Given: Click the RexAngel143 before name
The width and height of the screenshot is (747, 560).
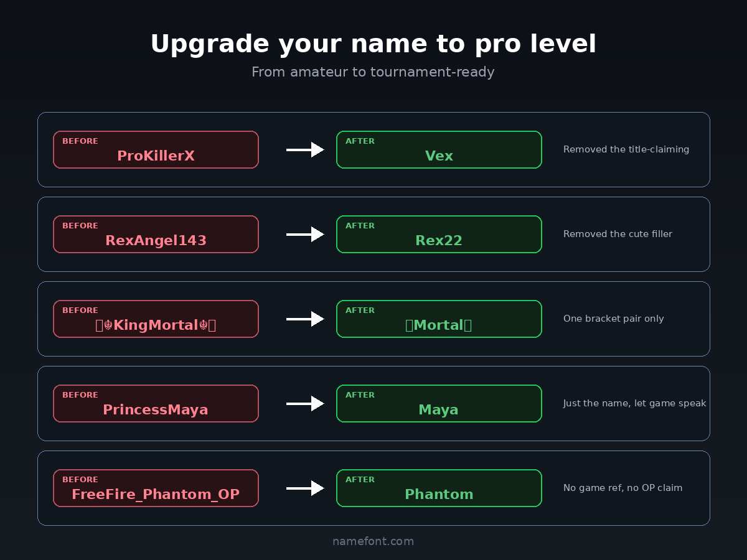Looking at the screenshot, I should point(156,240).
